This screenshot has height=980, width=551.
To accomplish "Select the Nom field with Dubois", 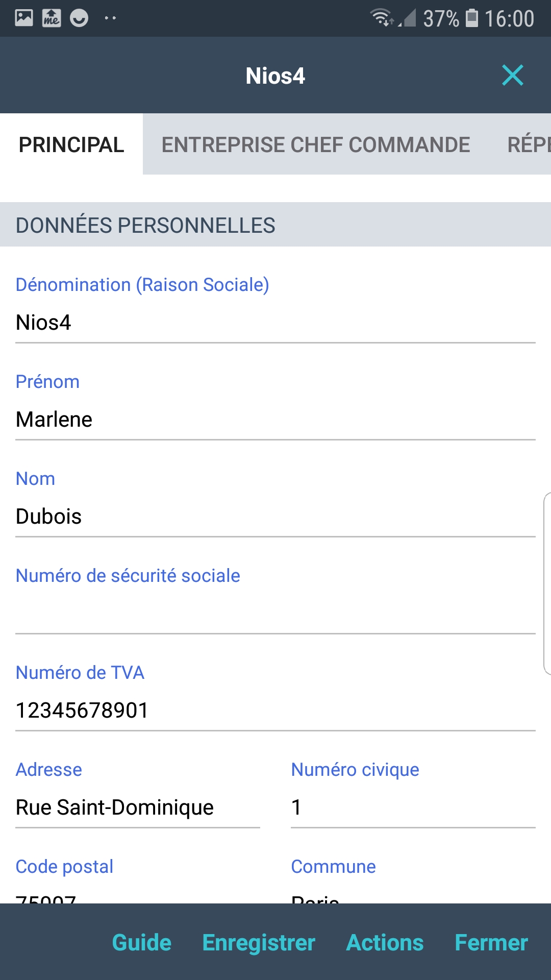I will tap(275, 517).
